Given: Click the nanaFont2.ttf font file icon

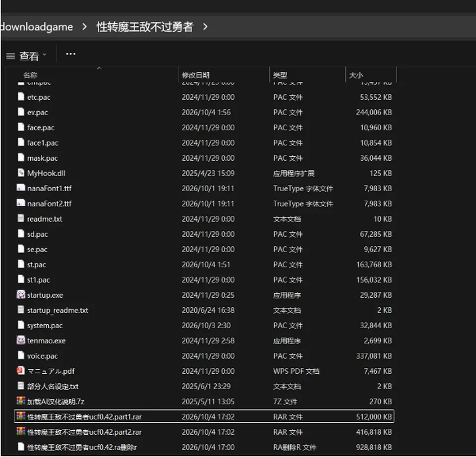Looking at the screenshot, I should tap(21, 203).
